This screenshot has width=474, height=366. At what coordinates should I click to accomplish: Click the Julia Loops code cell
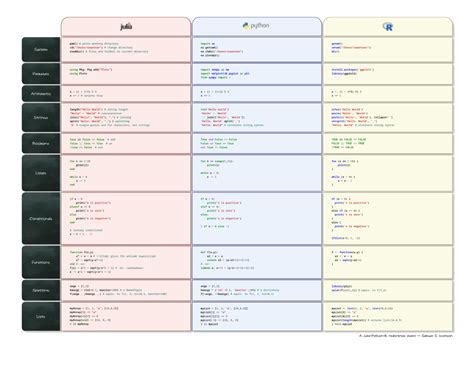tap(126, 173)
